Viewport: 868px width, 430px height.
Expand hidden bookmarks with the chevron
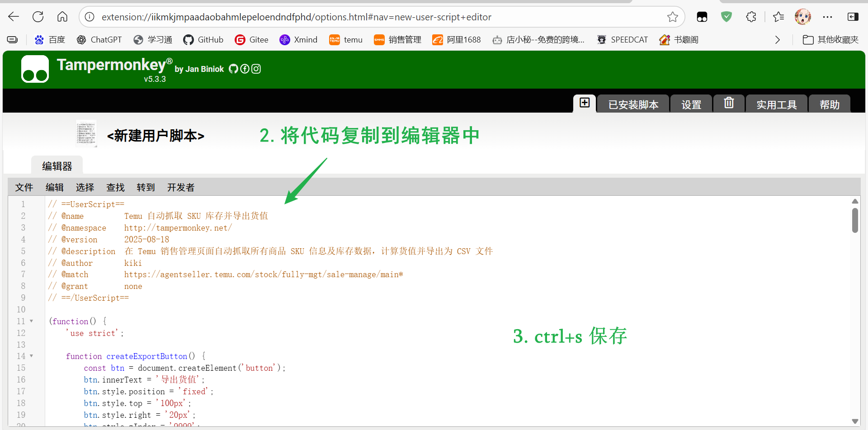click(x=778, y=40)
